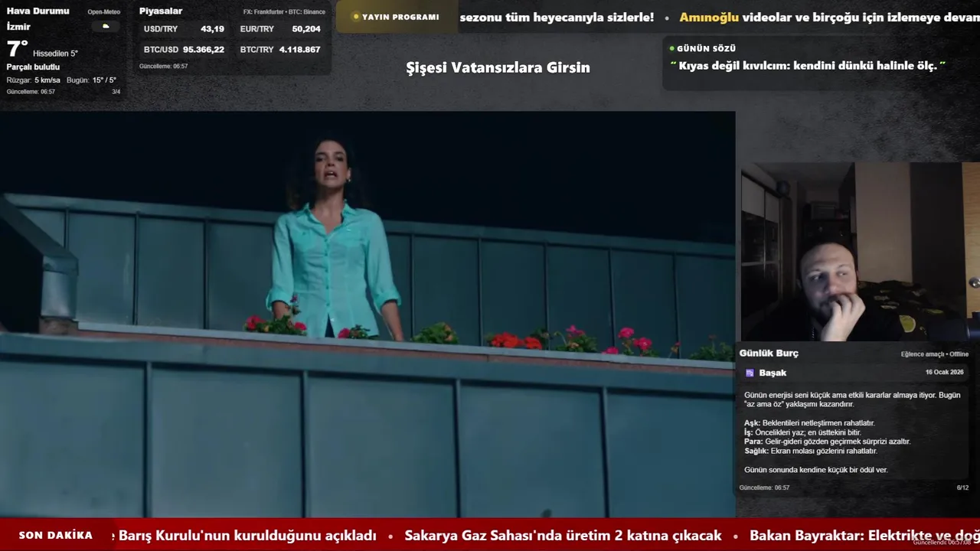Image resolution: width=980 pixels, height=551 pixels.
Task: Click the İş horoscope line
Action: (x=802, y=432)
